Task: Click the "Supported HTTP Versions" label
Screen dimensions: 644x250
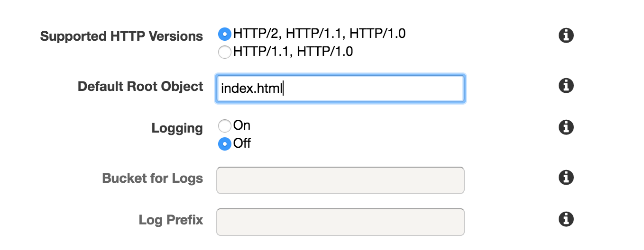Action: point(121,36)
